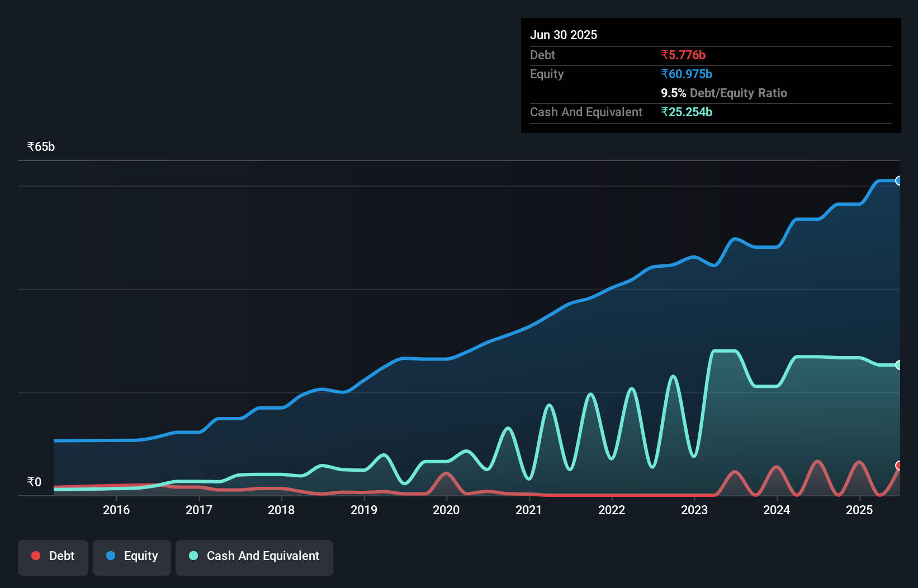This screenshot has width=918, height=588.
Task: Click the Jun 30 2025 tooltip date heading
Action: (x=564, y=35)
